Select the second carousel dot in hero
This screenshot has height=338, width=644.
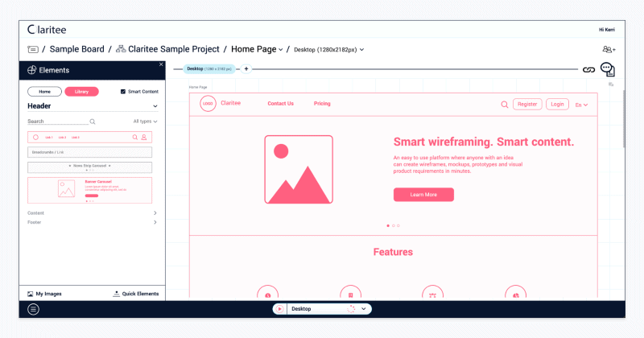click(393, 225)
